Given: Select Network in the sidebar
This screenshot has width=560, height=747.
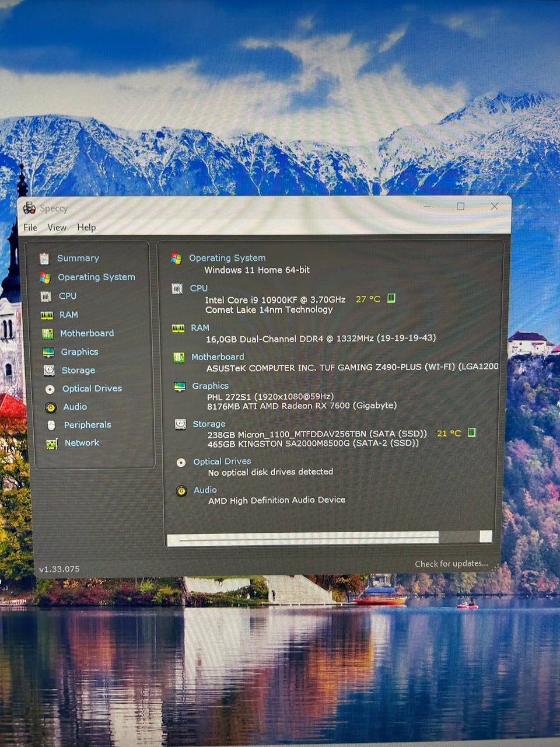Looking at the screenshot, I should point(82,444).
